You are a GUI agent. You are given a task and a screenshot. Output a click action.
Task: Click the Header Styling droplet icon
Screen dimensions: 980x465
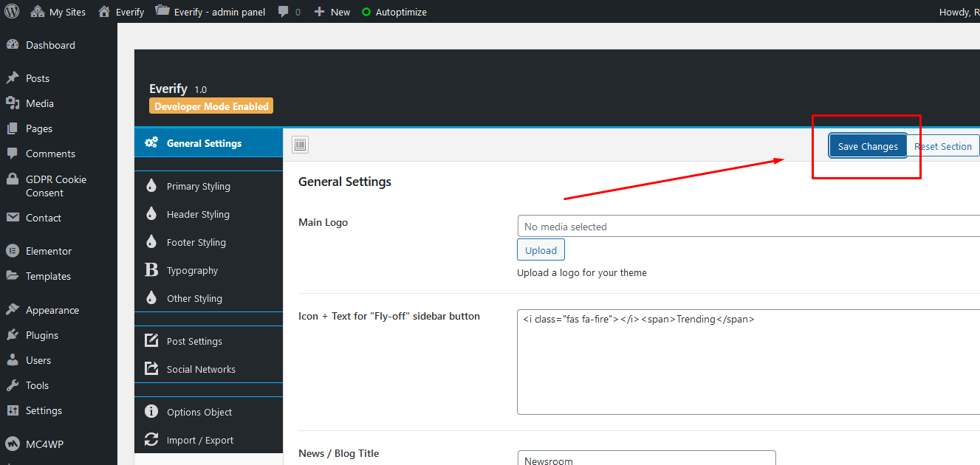click(151, 214)
